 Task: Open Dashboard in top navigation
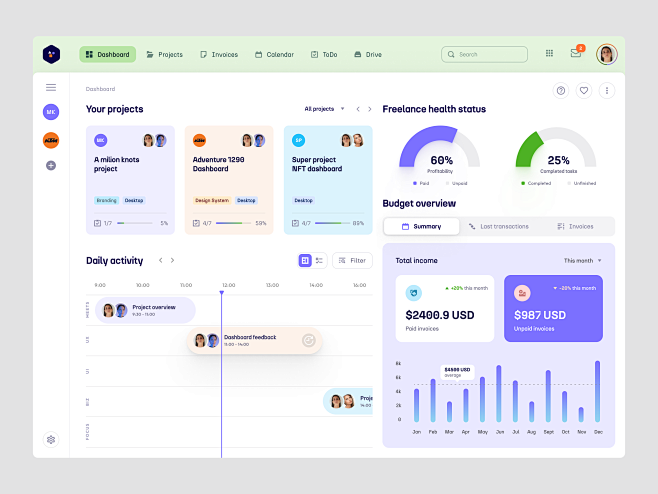coord(107,54)
